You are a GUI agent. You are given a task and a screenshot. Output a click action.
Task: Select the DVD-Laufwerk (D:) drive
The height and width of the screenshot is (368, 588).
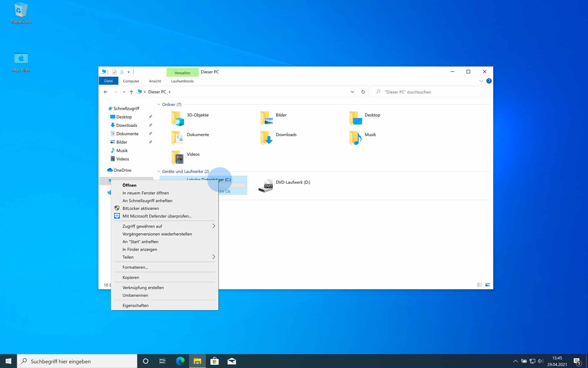(x=284, y=185)
